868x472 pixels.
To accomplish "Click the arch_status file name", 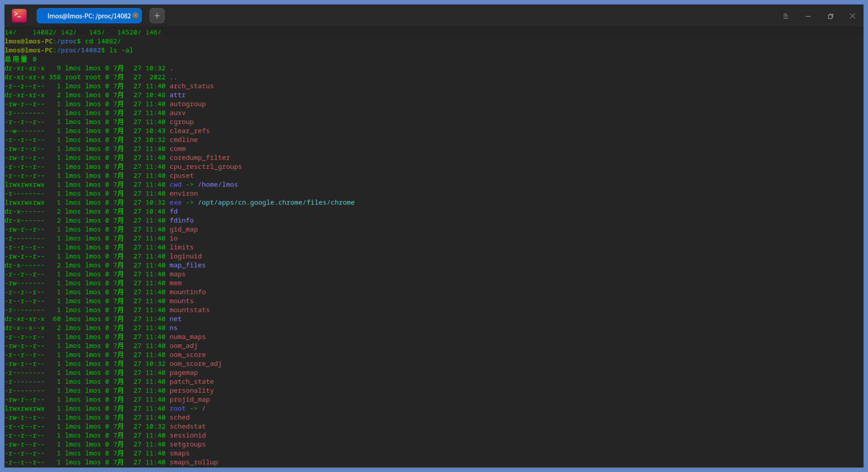I will 192,86.
